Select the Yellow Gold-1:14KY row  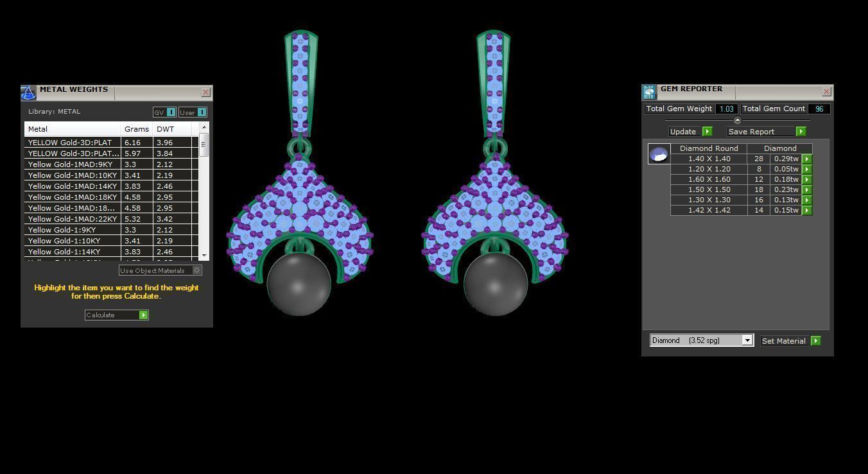(x=111, y=252)
